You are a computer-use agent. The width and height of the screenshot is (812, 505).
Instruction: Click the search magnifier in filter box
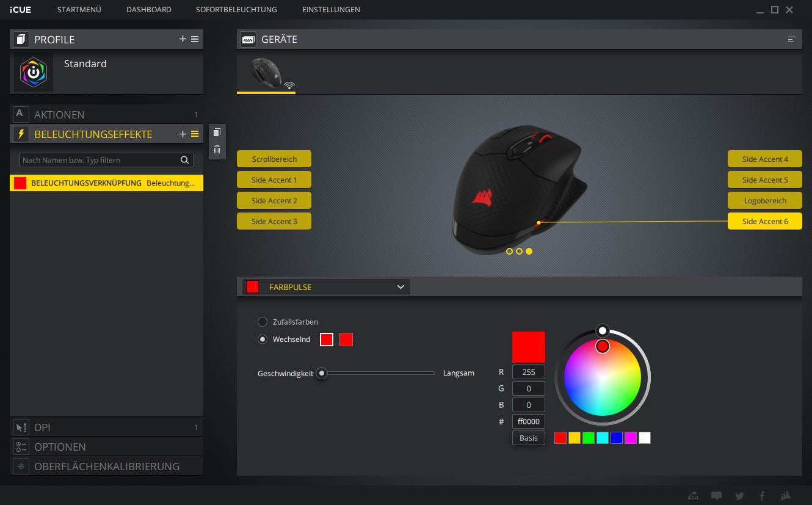pos(184,160)
